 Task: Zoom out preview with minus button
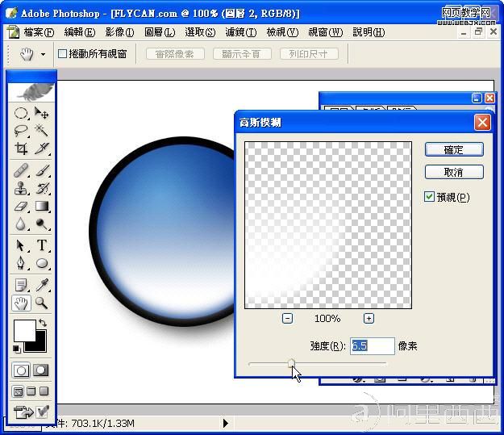287,319
